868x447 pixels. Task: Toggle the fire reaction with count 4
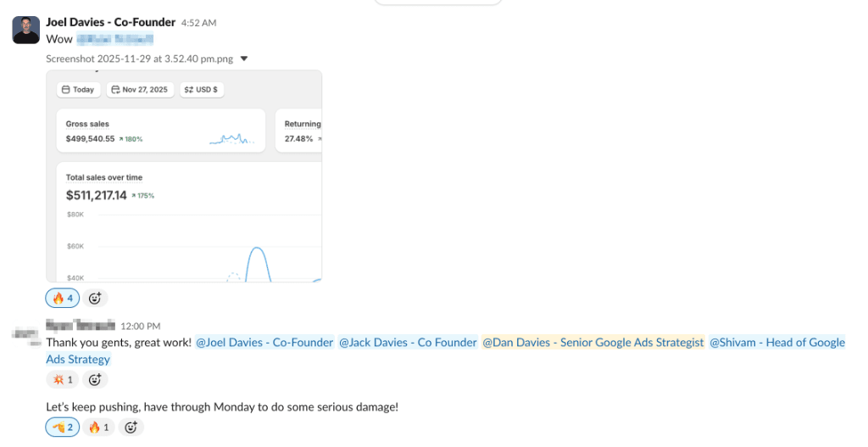coord(63,298)
